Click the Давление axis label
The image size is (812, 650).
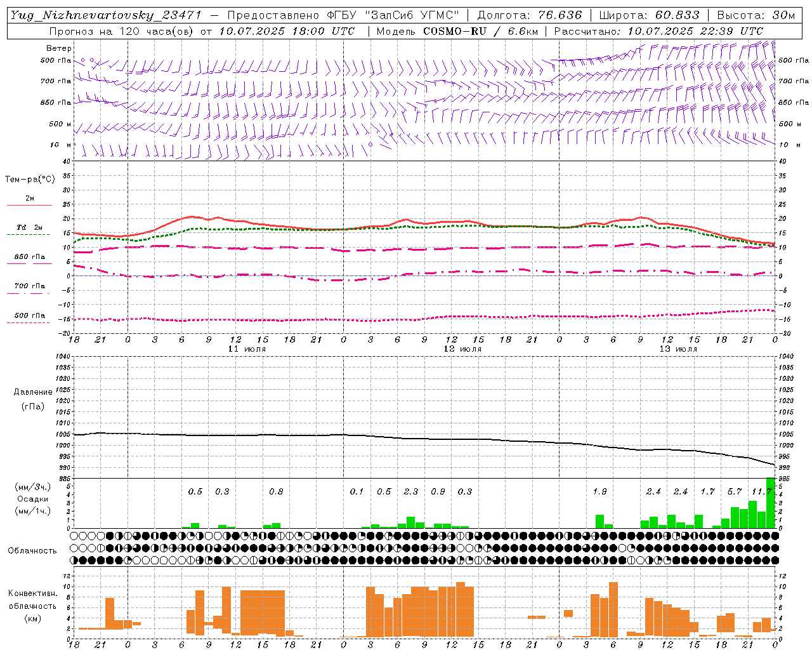point(32,392)
